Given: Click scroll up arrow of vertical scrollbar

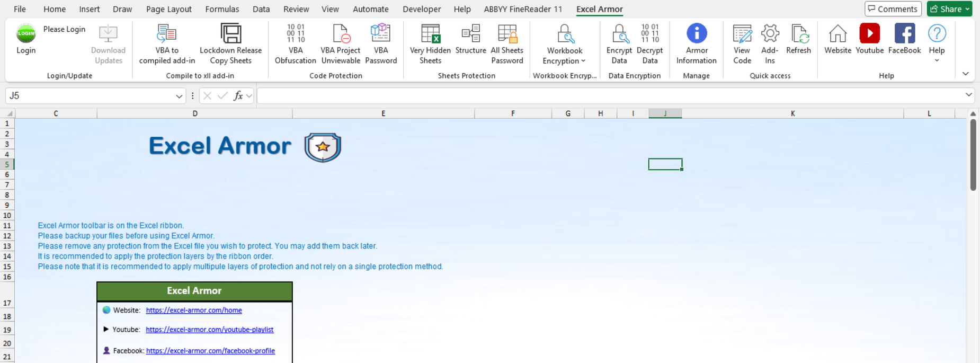Looking at the screenshot, I should pos(973,113).
